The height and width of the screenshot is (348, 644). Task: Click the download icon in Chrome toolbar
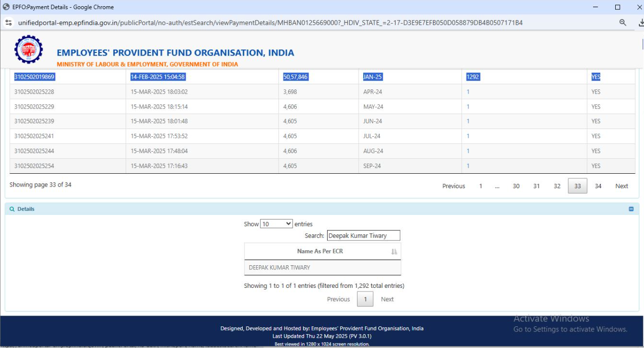[x=640, y=23]
